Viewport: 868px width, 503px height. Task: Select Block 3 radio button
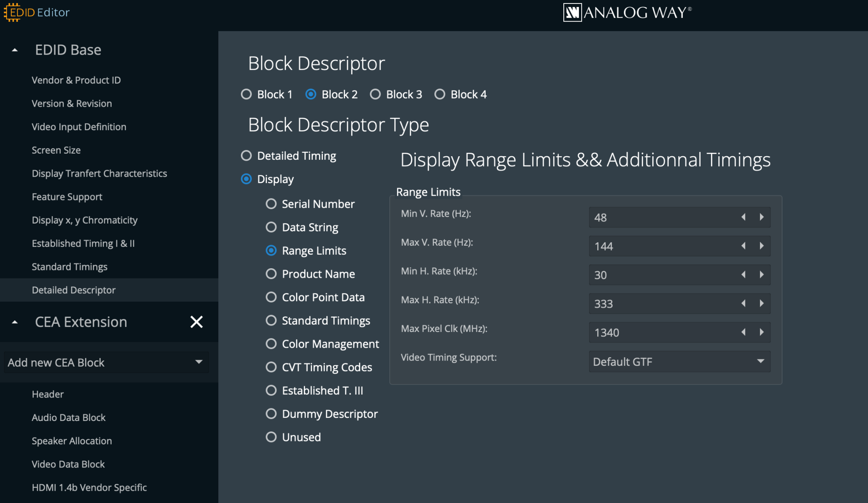(375, 94)
